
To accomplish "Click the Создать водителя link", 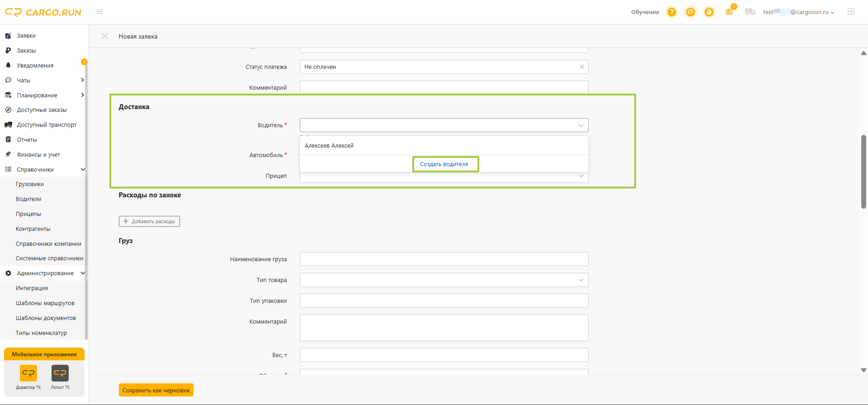I will click(x=444, y=164).
